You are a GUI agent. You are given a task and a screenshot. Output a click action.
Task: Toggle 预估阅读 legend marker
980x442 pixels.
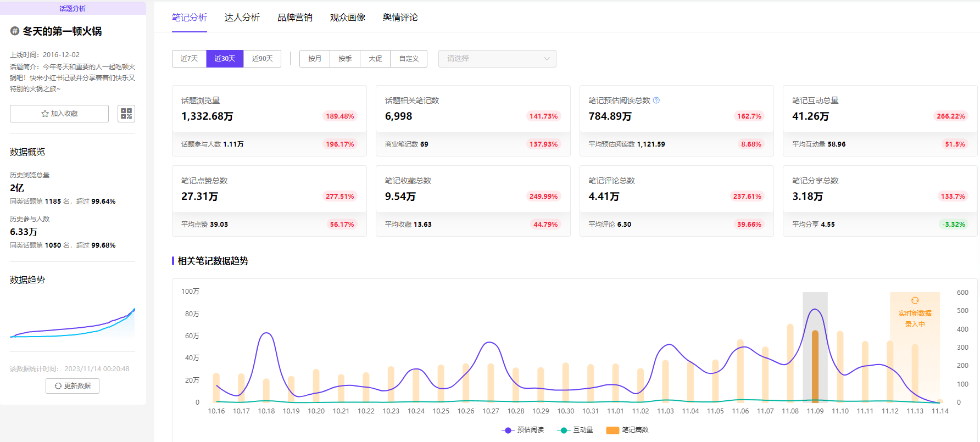pyautogui.click(x=508, y=430)
